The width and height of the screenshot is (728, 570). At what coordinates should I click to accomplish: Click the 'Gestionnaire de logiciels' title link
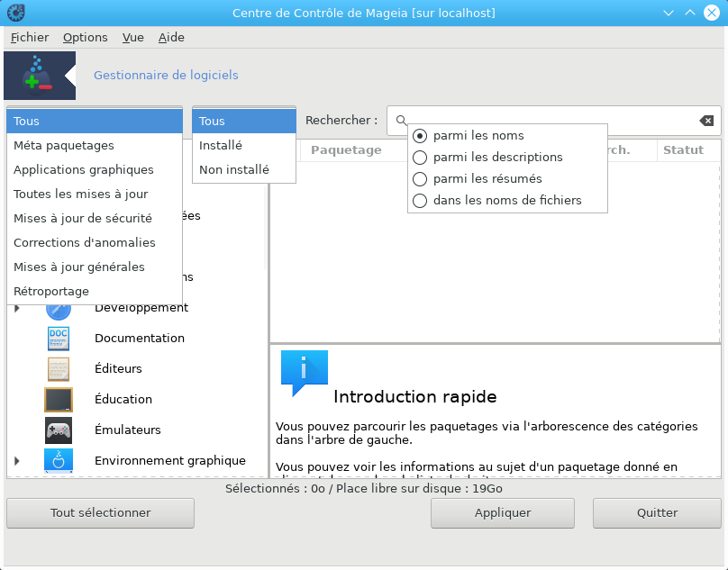[x=166, y=76]
